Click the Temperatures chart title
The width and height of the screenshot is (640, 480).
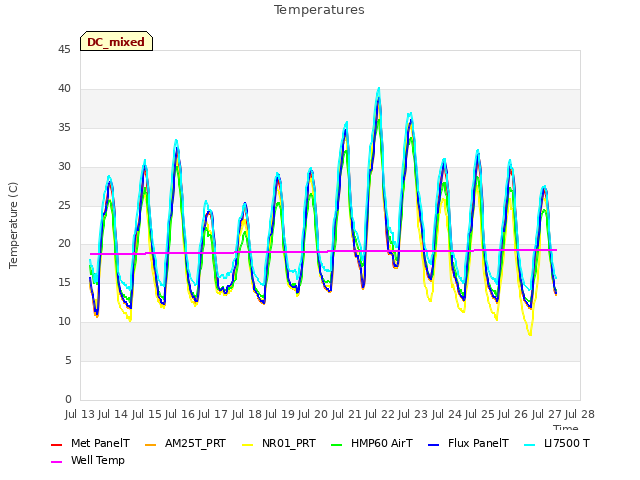319,10
